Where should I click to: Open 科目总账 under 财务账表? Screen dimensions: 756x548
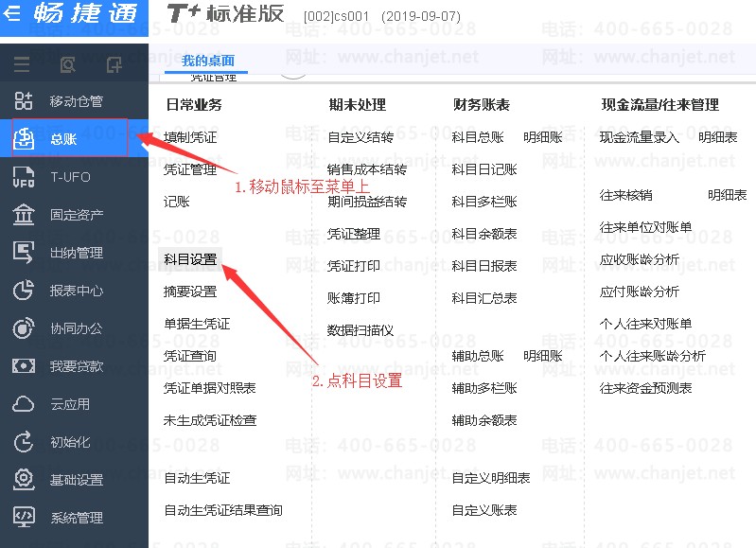coord(477,137)
